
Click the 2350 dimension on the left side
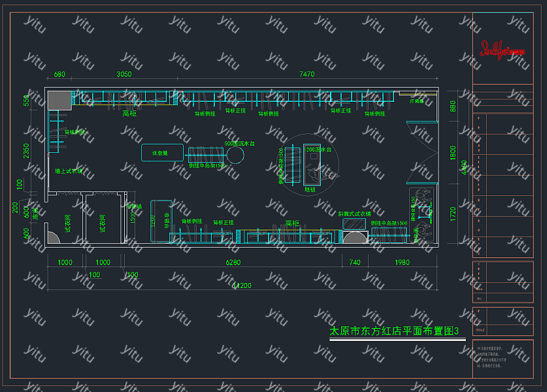click(27, 150)
